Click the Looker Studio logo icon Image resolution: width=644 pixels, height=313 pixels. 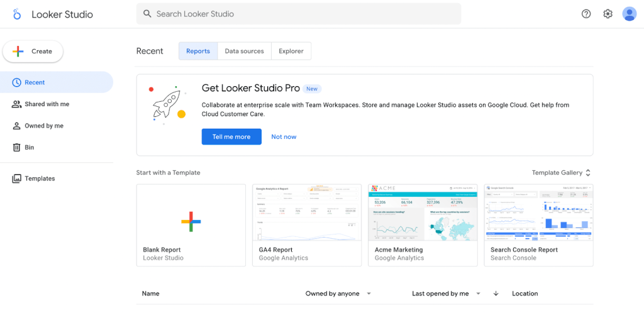click(17, 14)
